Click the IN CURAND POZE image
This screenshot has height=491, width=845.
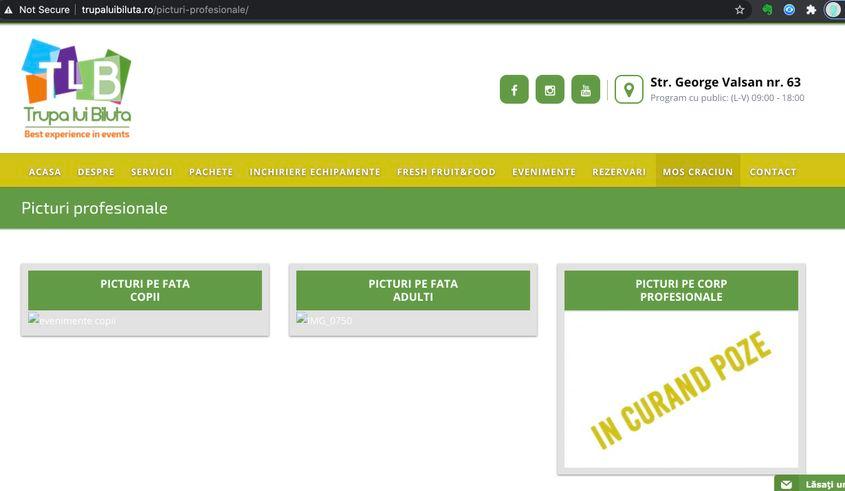[681, 390]
